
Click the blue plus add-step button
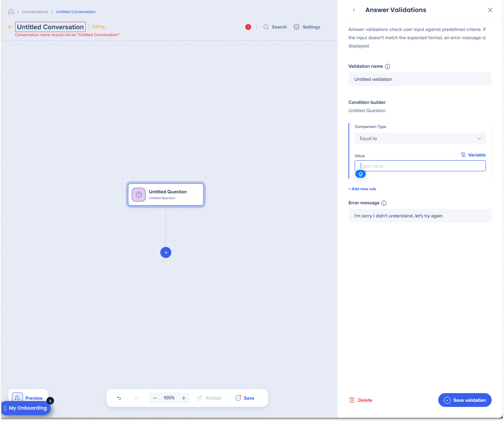point(166,252)
